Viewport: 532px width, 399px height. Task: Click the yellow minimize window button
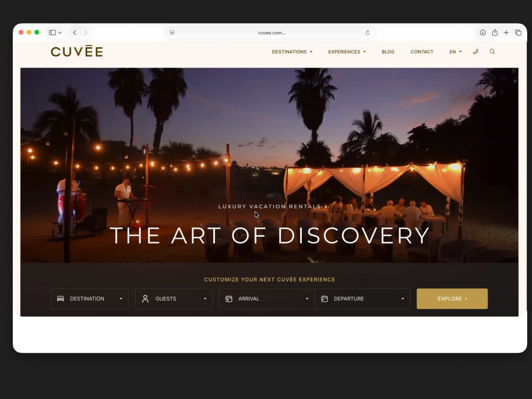click(x=29, y=32)
